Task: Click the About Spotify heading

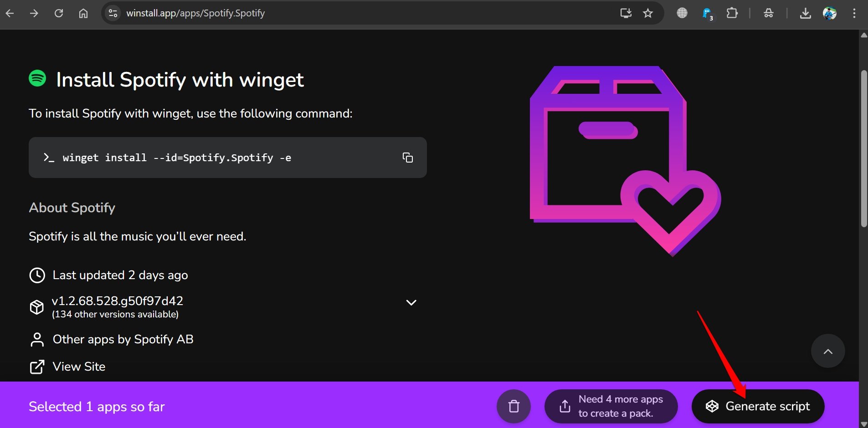Action: coord(72,208)
